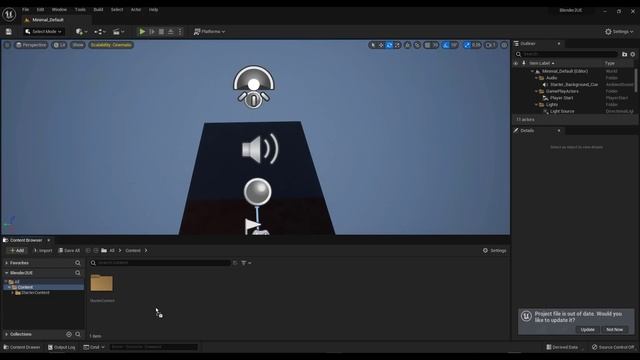This screenshot has width=640, height=360.
Task: Select Light Source in Outliner
Action: tap(562, 111)
